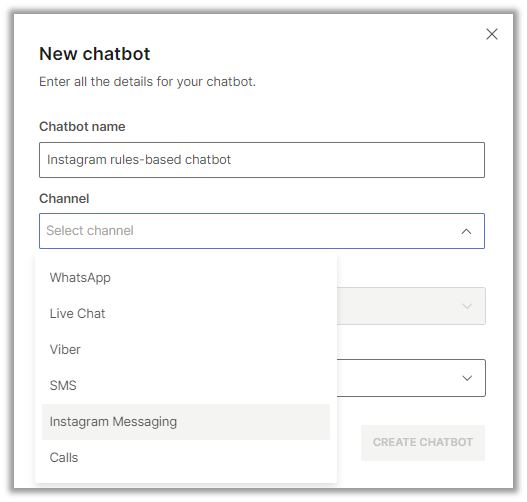The height and width of the screenshot is (502, 527).
Task: Select Calls from the channel options
Action: point(186,458)
